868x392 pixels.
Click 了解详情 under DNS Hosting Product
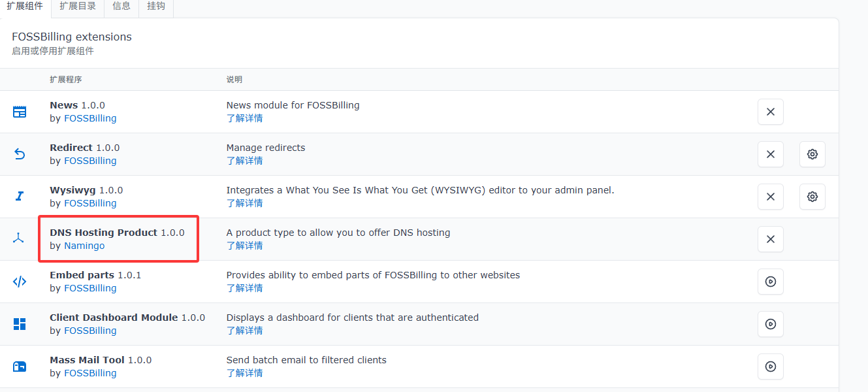coord(244,246)
